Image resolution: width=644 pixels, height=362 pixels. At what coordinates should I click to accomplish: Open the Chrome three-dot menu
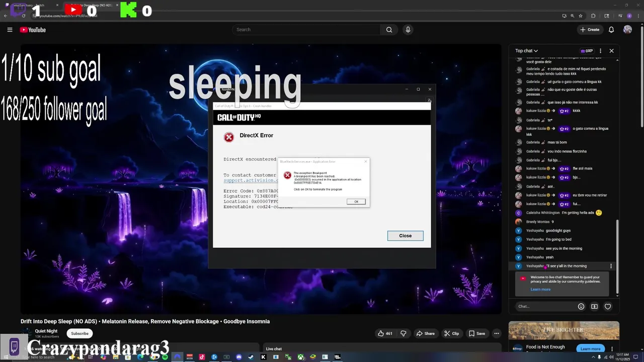tap(638, 16)
